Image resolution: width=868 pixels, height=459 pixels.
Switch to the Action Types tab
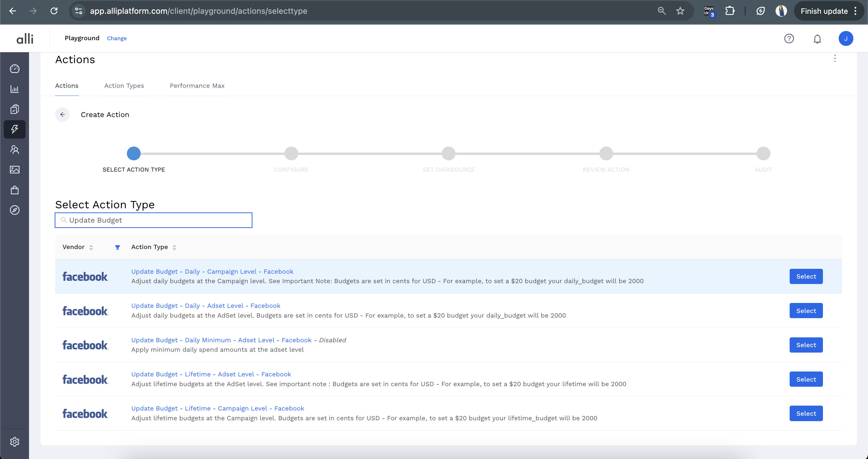[124, 85]
